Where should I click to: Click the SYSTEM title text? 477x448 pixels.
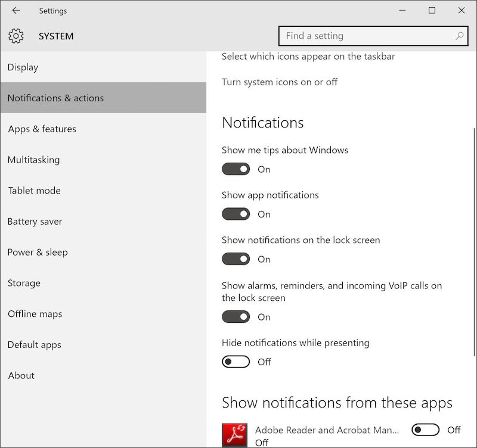click(x=56, y=36)
